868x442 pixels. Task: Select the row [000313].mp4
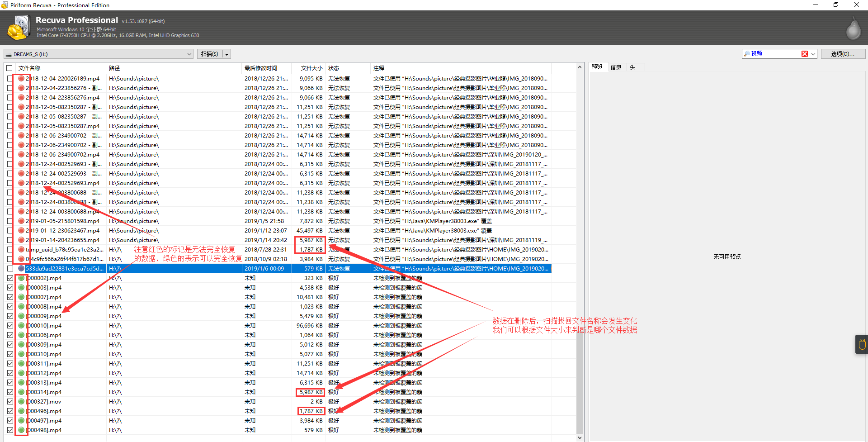[x=278, y=383]
